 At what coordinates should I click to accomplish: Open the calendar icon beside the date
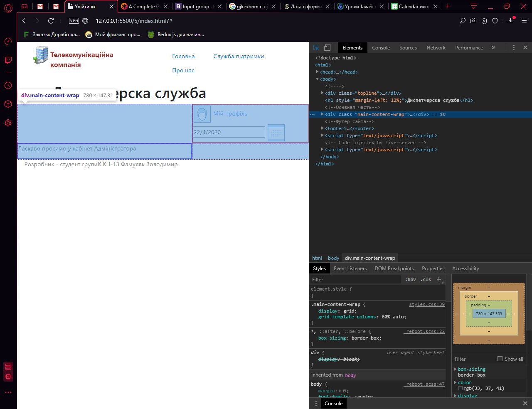click(x=276, y=133)
